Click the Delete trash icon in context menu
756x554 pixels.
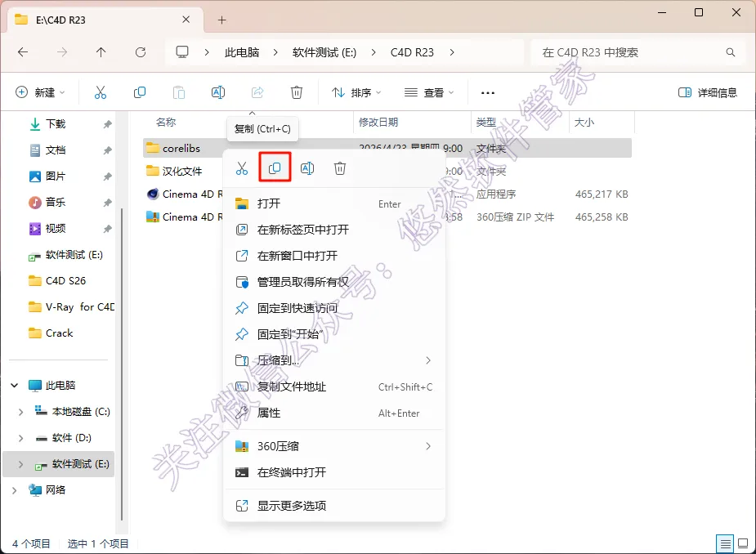coord(340,168)
